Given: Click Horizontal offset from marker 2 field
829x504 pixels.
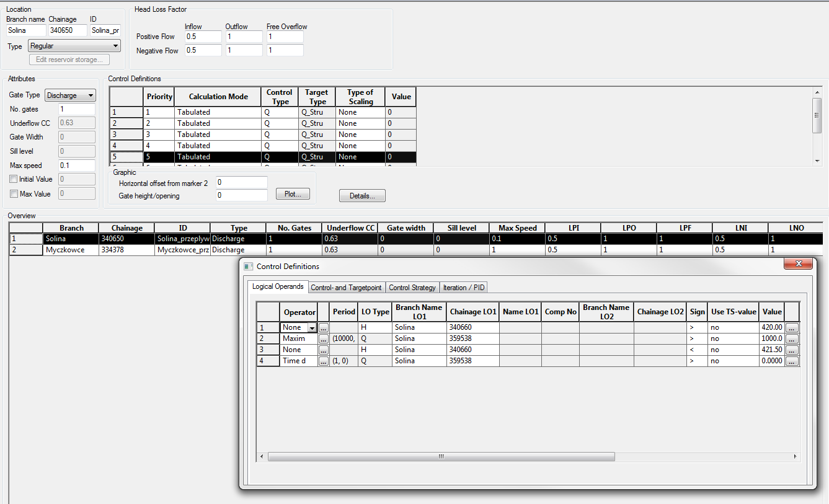Looking at the screenshot, I should pyautogui.click(x=242, y=183).
